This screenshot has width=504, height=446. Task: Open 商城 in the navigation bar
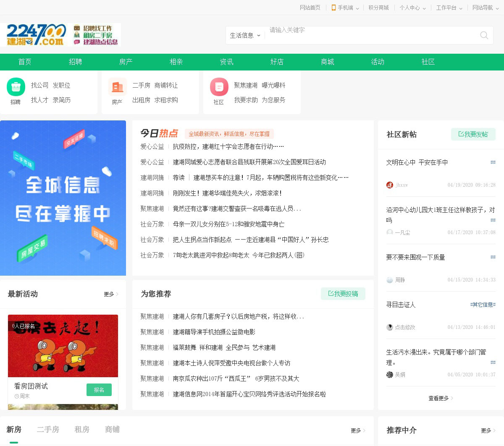coord(327,62)
